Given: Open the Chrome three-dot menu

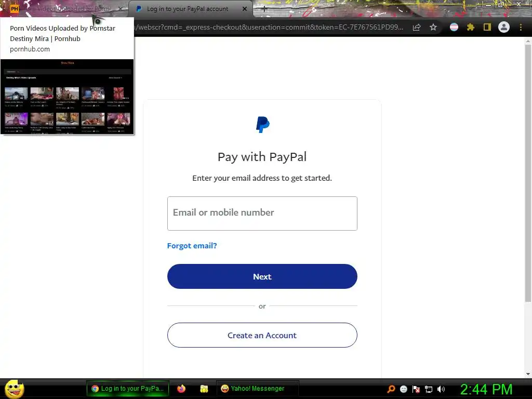Looking at the screenshot, I should click(521, 27).
